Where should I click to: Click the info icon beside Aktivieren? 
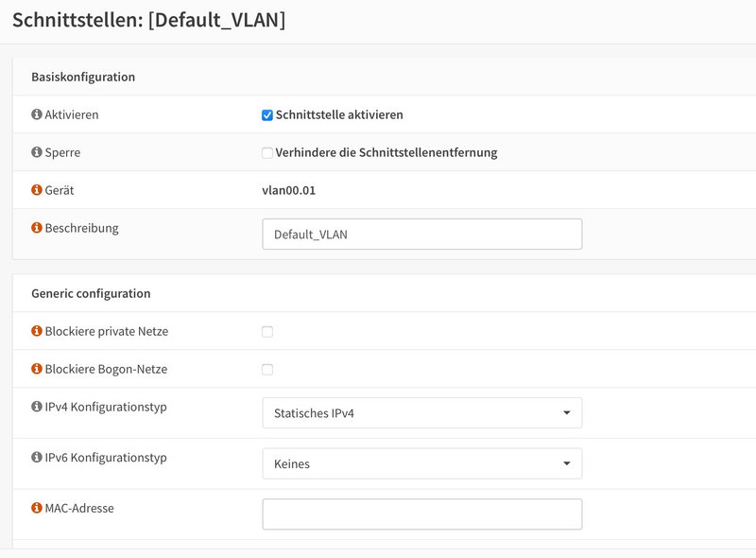pyautogui.click(x=37, y=114)
